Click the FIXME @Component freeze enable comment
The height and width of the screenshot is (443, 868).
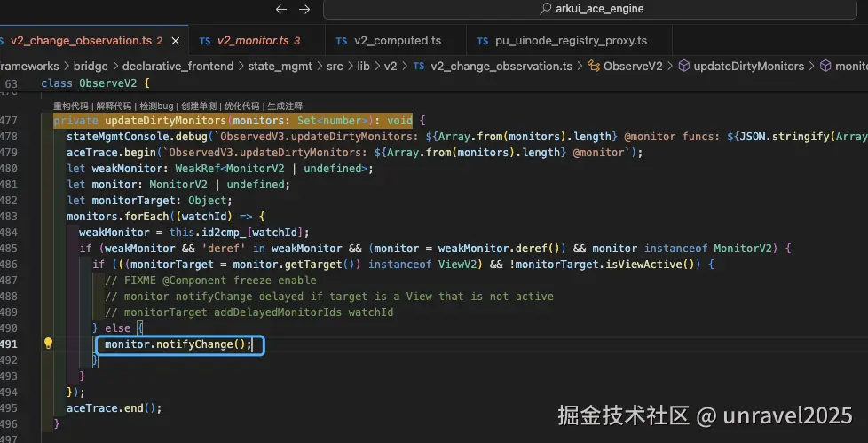coord(211,281)
